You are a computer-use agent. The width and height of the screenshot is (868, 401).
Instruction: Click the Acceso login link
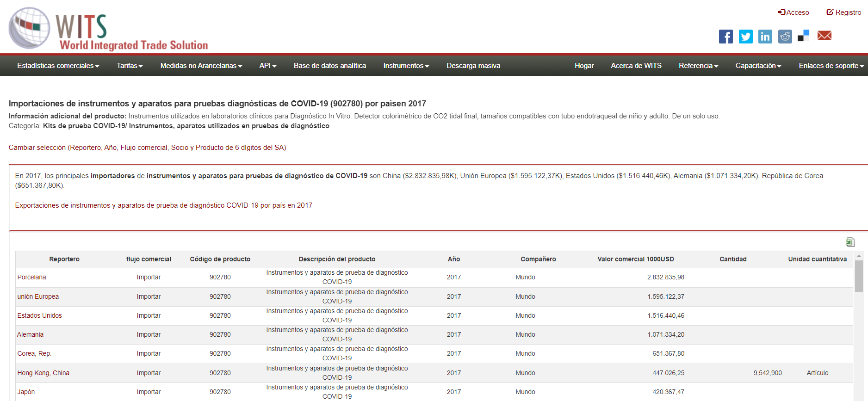794,12
